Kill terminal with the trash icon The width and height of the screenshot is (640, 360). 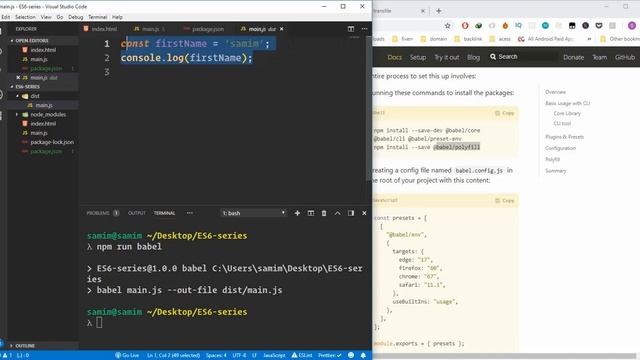point(324,213)
